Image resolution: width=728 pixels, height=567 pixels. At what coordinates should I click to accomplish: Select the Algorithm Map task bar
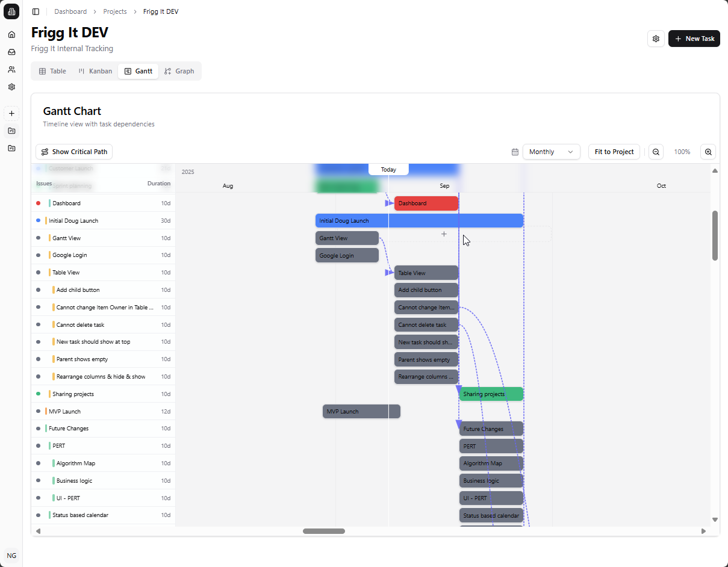(491, 463)
